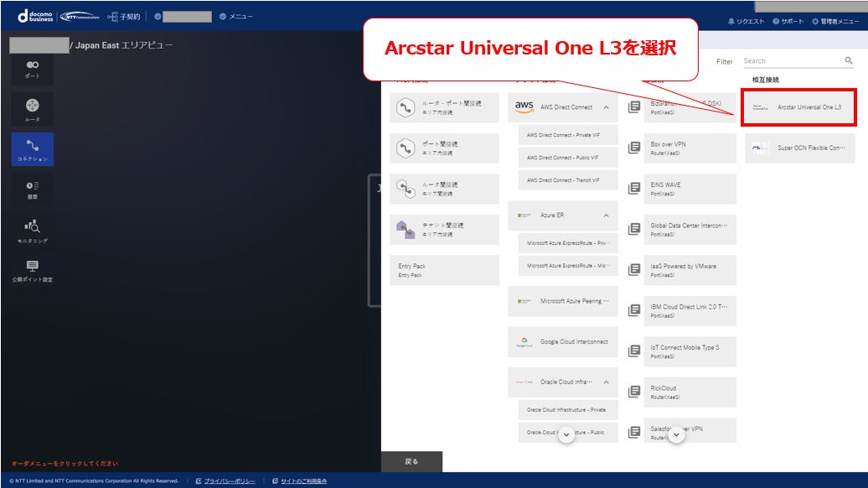Click the BizGrande service document icon
868x488 pixels.
click(x=634, y=106)
